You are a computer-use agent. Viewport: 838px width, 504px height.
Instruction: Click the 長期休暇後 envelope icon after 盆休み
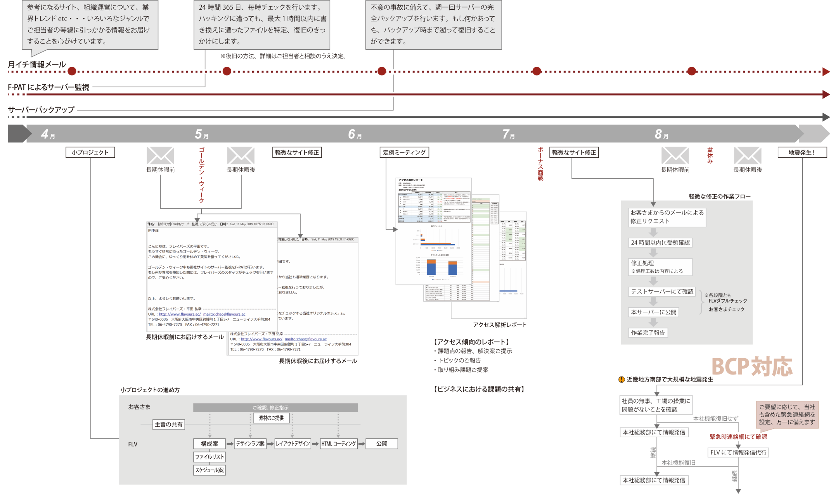748,155
